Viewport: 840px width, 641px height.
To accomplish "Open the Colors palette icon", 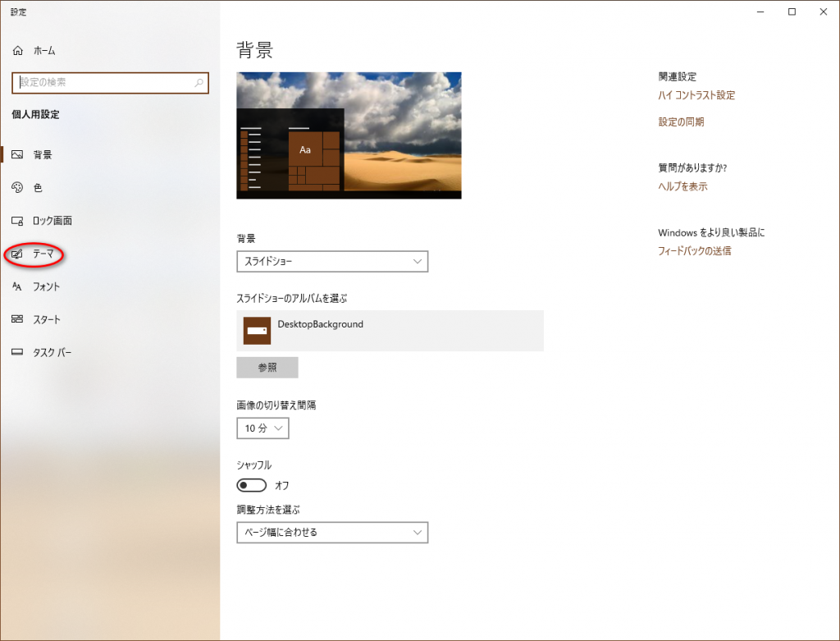I will [17, 188].
